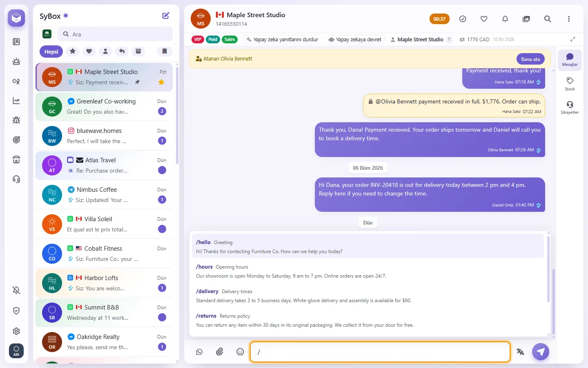Screen dimensions: 588x368
Task: Attach a file with paperclip icon
Action: [220, 352]
